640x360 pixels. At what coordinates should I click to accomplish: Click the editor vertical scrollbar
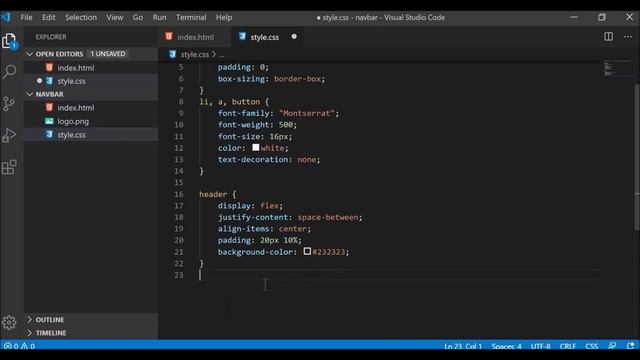[637, 157]
